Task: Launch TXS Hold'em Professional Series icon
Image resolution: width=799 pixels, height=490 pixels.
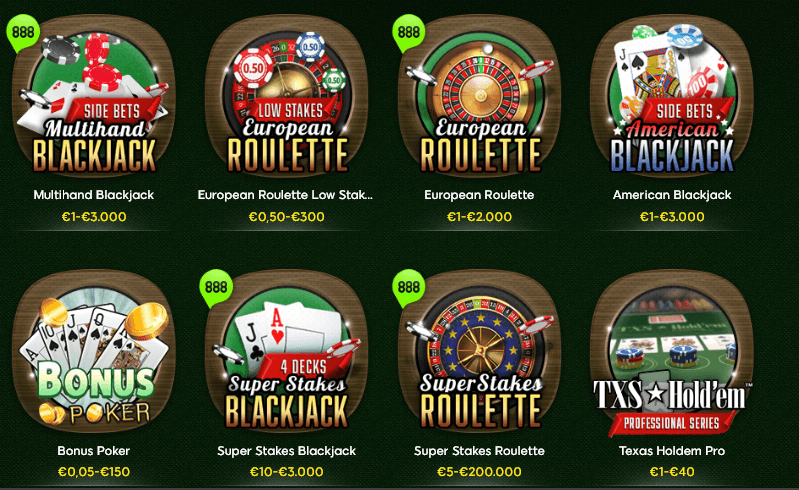Action: [672, 352]
